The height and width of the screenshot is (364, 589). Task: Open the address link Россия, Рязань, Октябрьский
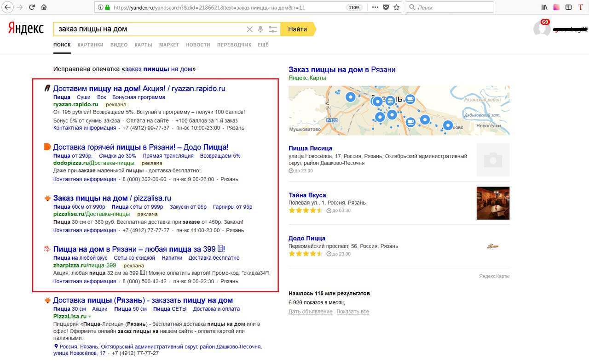(157, 350)
